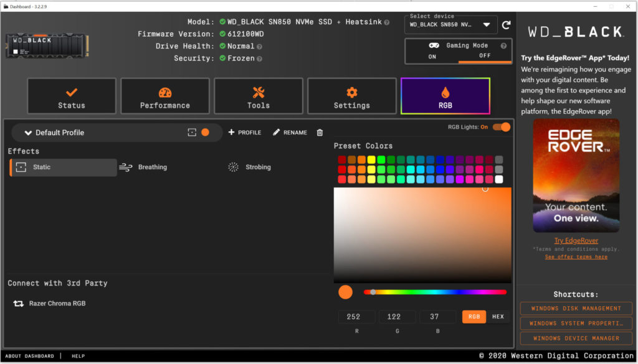Launch Windows Device Manager shortcut
This screenshot has height=364, width=638.
tap(576, 338)
